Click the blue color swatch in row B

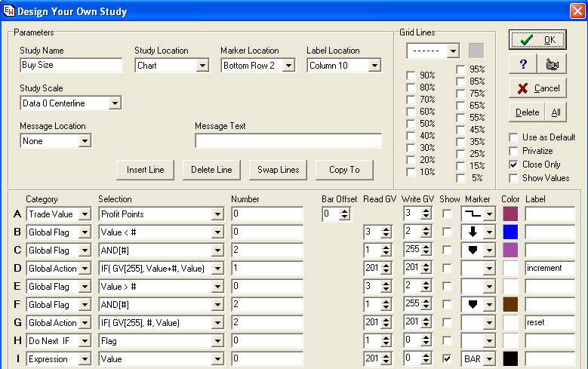coord(510,232)
